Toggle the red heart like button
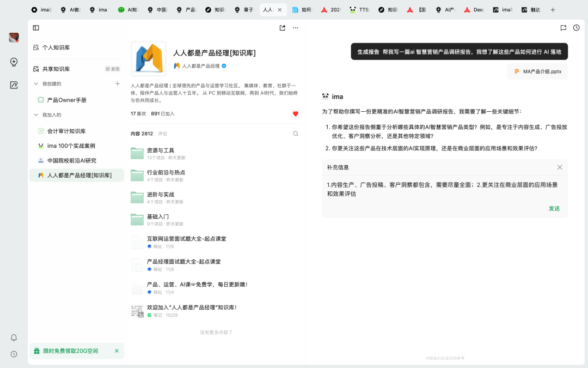 (x=296, y=114)
